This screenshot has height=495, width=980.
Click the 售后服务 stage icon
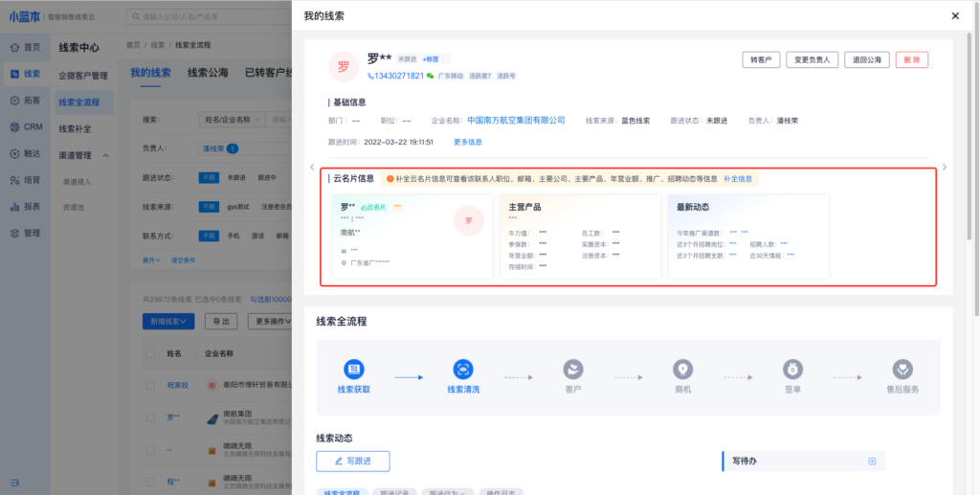[902, 370]
